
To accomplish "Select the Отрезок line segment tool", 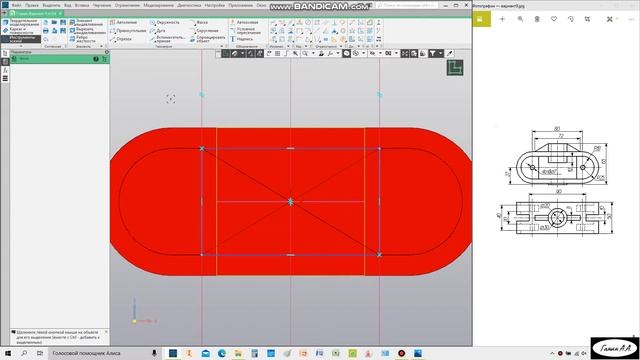I will tap(121, 39).
